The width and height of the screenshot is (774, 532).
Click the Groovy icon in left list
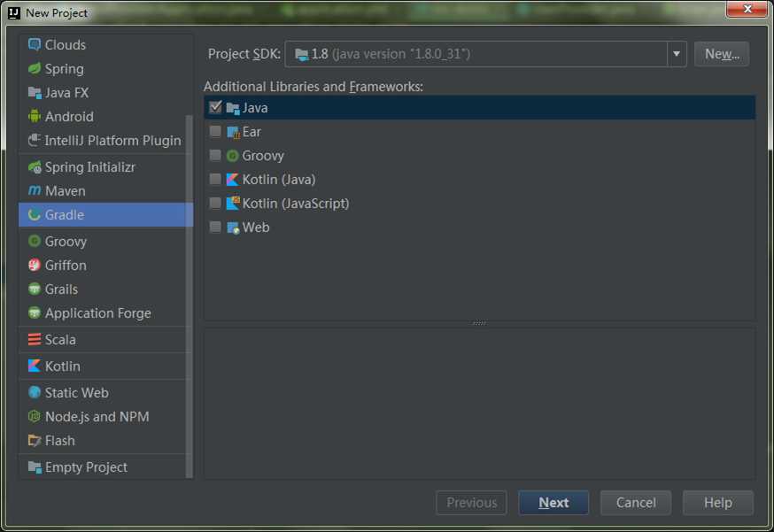[34, 242]
